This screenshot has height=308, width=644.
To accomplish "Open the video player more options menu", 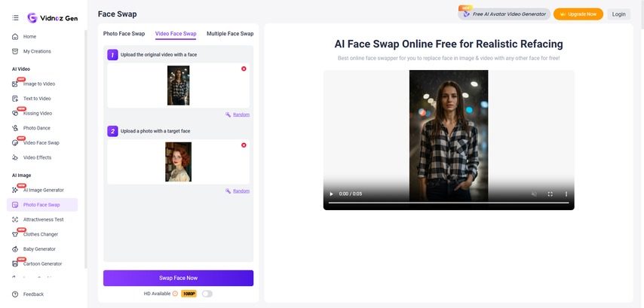I will click(566, 194).
